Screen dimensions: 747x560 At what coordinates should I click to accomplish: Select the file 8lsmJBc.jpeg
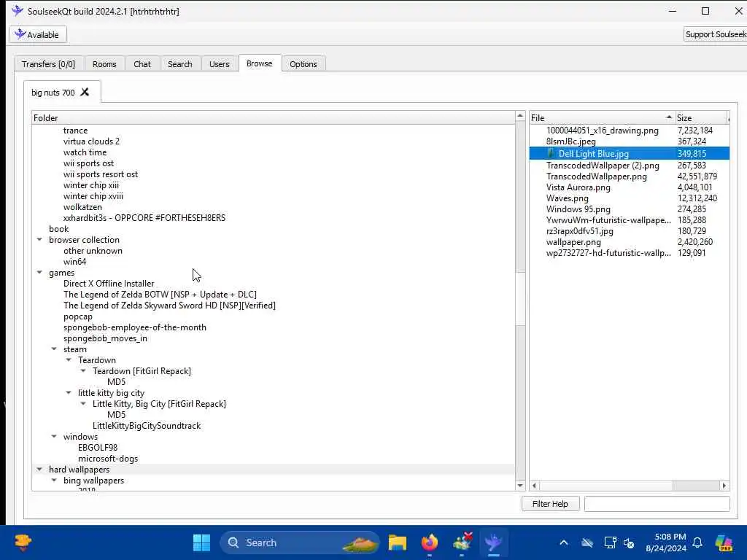pyautogui.click(x=570, y=141)
